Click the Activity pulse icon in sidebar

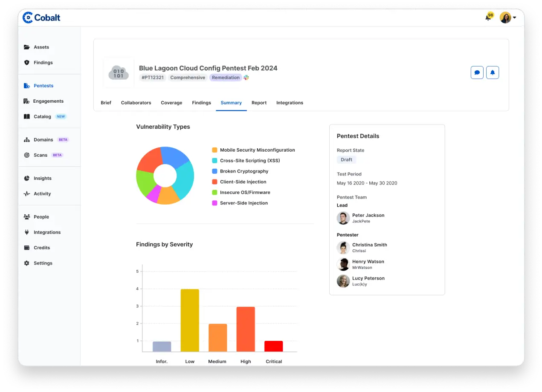26,193
